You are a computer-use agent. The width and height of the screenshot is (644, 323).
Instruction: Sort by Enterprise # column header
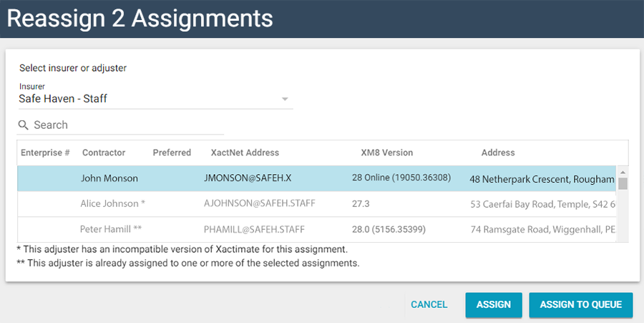(45, 153)
